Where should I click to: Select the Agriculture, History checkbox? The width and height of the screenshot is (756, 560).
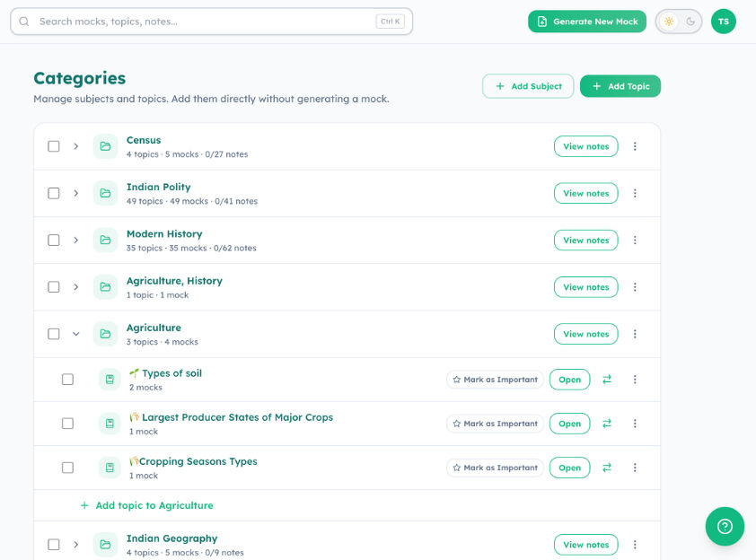pyautogui.click(x=54, y=287)
